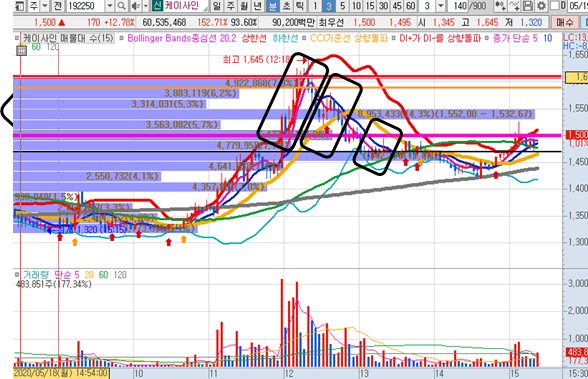
Task: Select the 년 yearly period tab
Action: [x=258, y=6]
